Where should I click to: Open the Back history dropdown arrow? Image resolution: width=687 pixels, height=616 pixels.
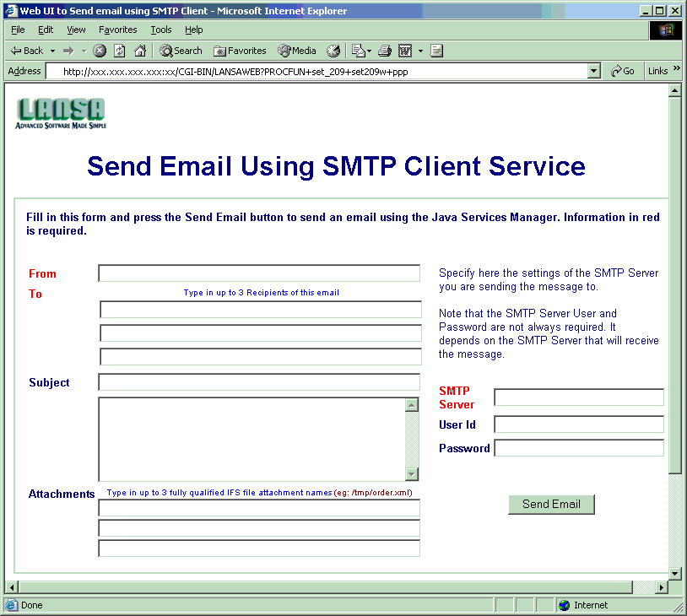[52, 51]
